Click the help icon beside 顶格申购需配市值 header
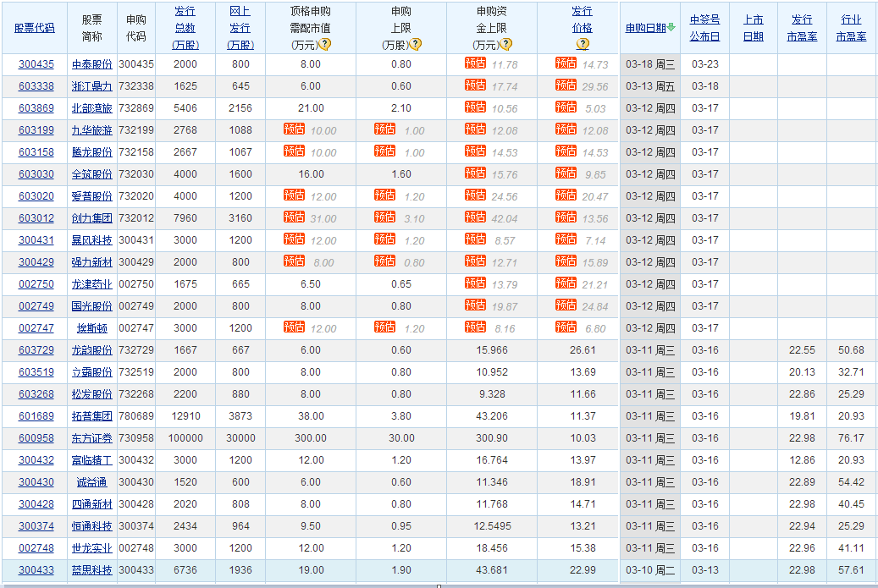 click(324, 44)
